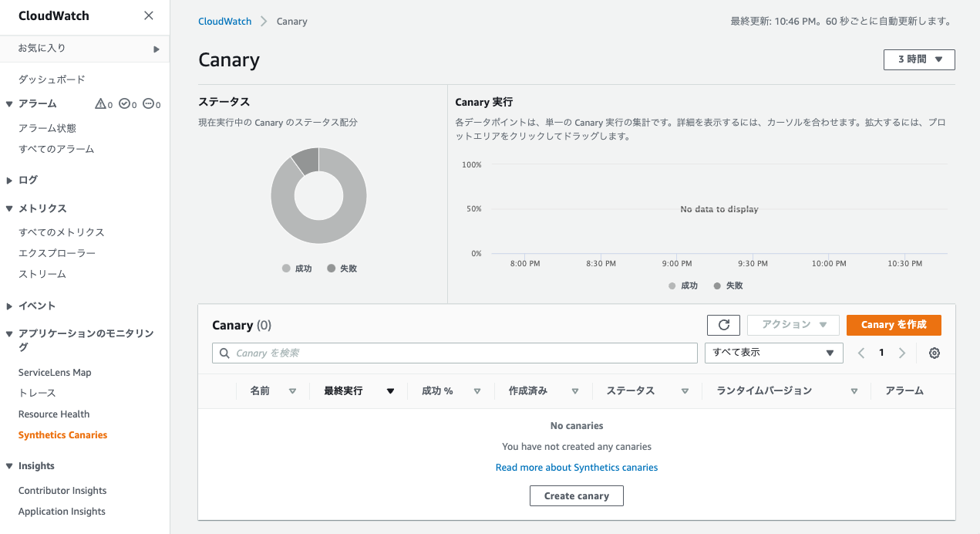The width and height of the screenshot is (980, 534).
Task: Click the breadcrumb chevron separator
Action: click(264, 22)
